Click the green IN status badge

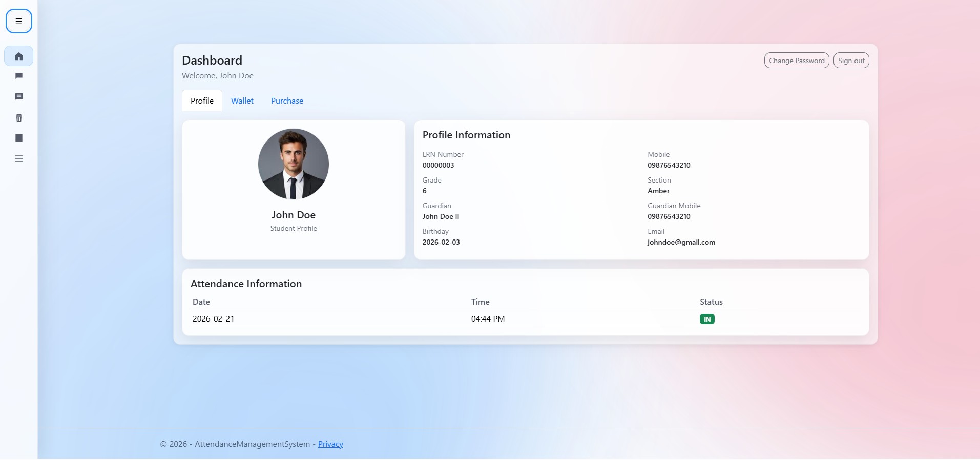(707, 319)
